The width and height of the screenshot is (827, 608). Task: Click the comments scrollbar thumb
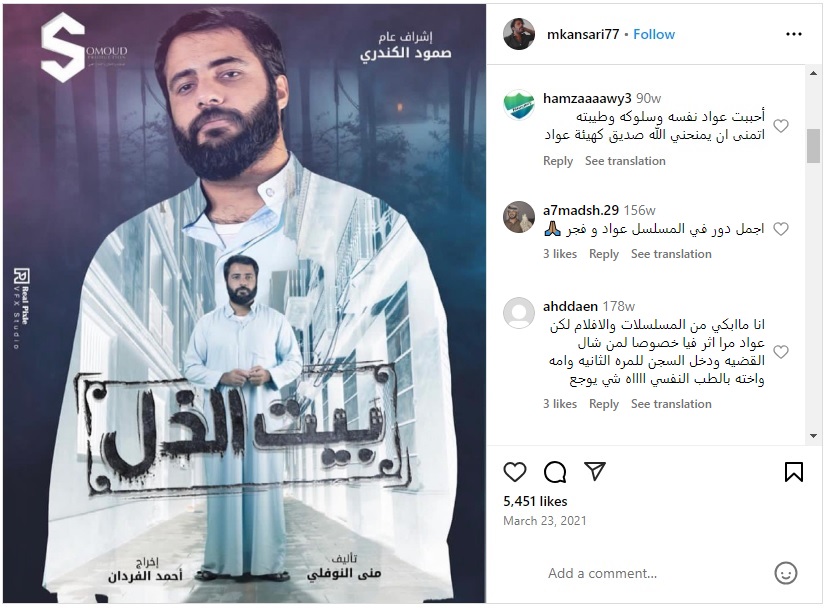pos(813,146)
